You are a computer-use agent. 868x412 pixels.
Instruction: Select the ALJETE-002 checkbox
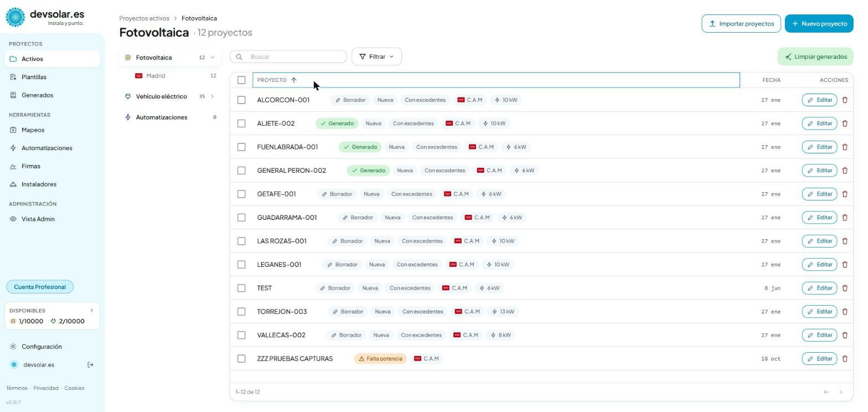pyautogui.click(x=241, y=123)
